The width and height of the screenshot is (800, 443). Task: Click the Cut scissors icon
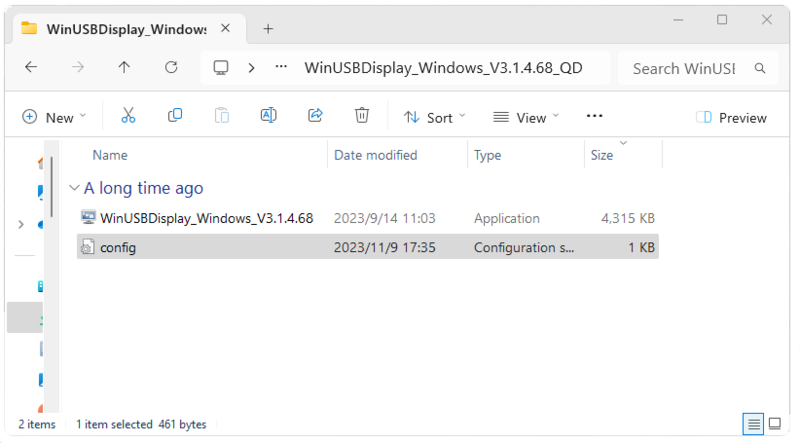(128, 116)
